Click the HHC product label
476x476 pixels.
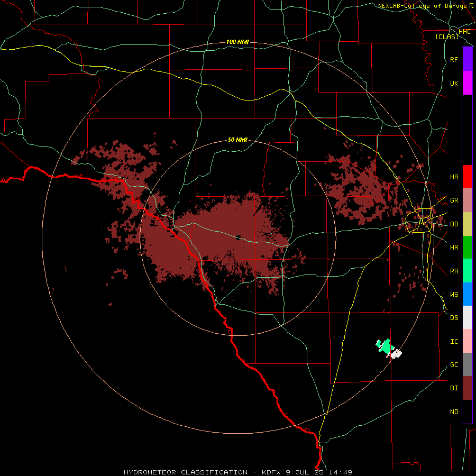click(x=465, y=32)
